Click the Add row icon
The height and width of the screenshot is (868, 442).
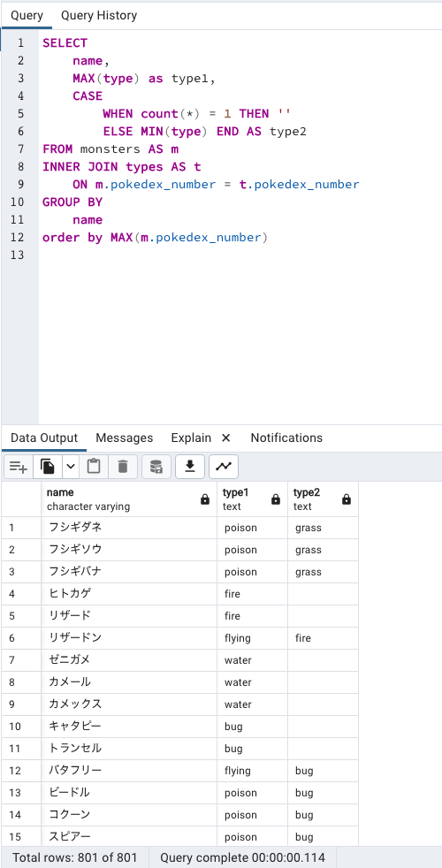[x=19, y=467]
